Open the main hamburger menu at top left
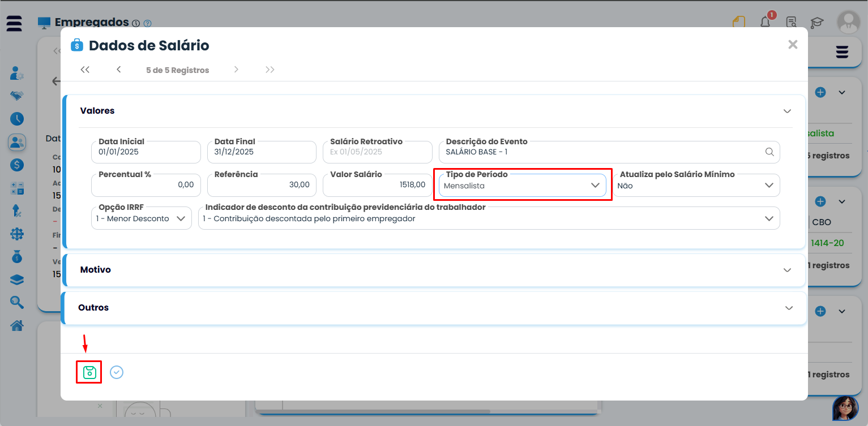 click(14, 23)
